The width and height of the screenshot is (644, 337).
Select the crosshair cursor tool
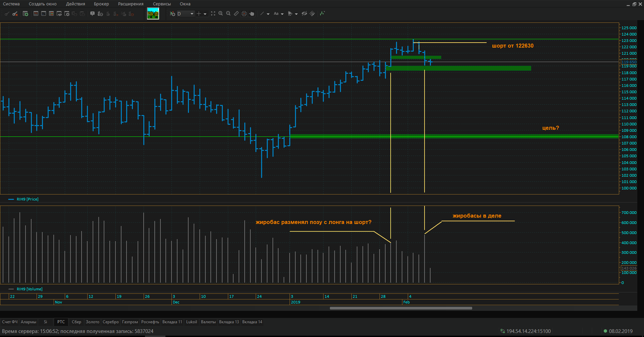(199, 14)
